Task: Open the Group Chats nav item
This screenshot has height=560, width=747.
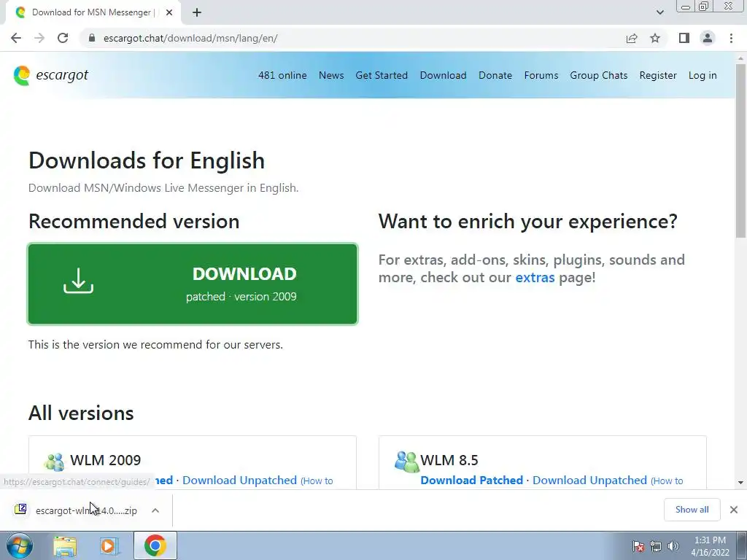Action: 599,75
